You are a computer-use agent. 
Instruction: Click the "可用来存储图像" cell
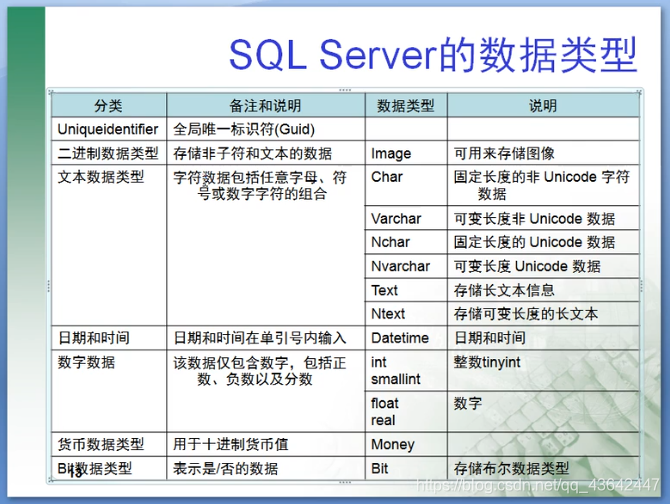point(544,153)
